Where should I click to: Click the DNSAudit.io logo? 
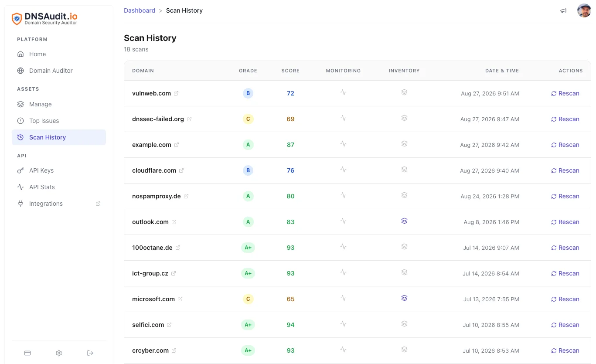pyautogui.click(x=44, y=19)
